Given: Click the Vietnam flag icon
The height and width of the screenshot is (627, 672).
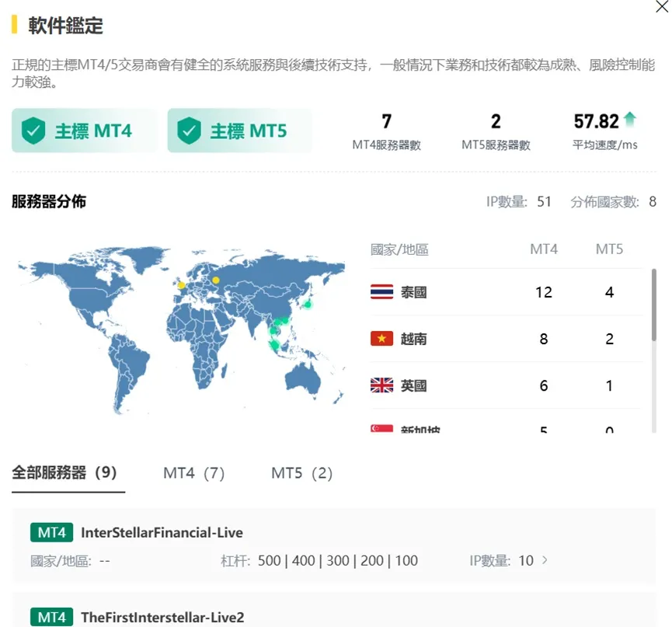Looking at the screenshot, I should click(x=381, y=339).
